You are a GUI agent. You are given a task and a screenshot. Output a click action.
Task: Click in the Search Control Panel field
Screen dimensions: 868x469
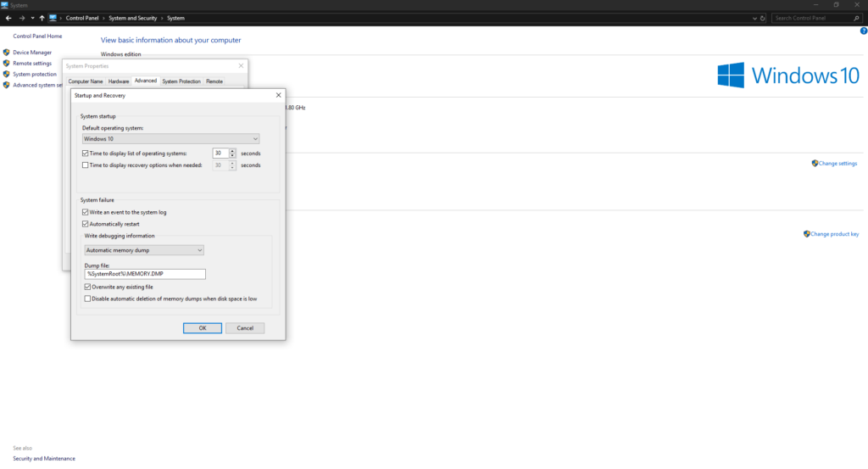(812, 19)
